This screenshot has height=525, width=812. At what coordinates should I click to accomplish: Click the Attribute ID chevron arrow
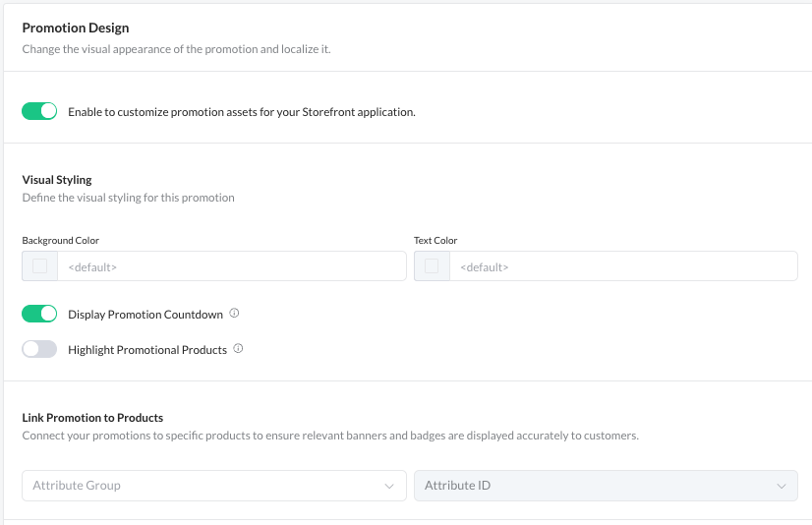click(x=782, y=487)
